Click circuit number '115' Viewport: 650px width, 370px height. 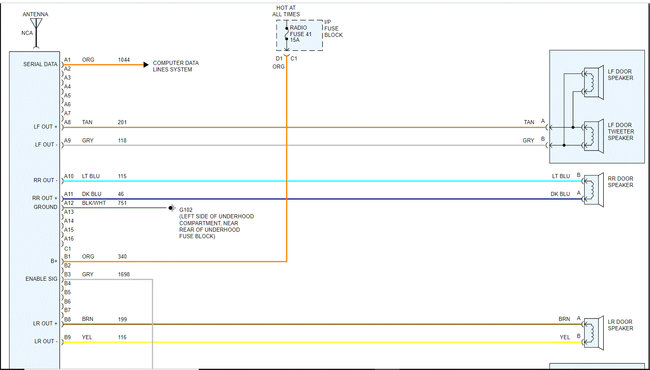click(122, 176)
